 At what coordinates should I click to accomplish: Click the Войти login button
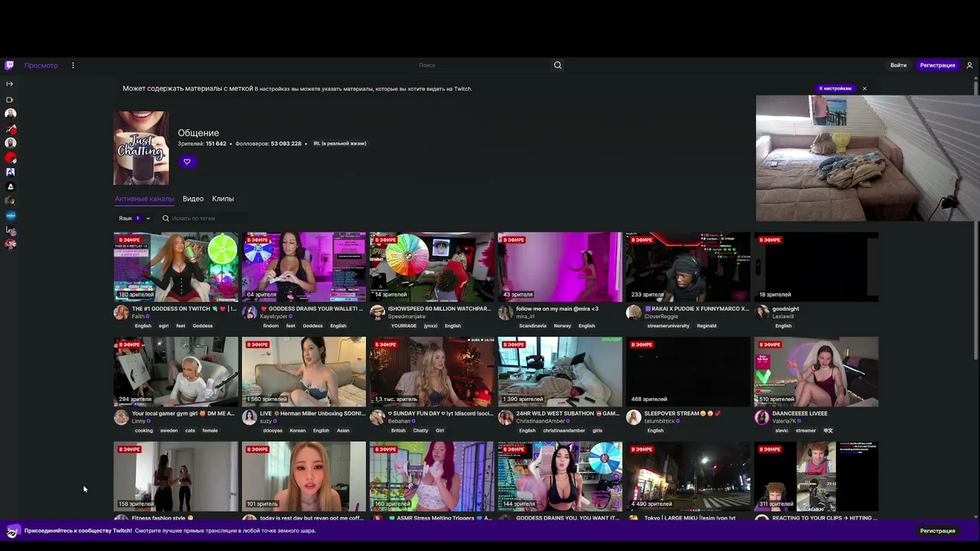coord(898,65)
